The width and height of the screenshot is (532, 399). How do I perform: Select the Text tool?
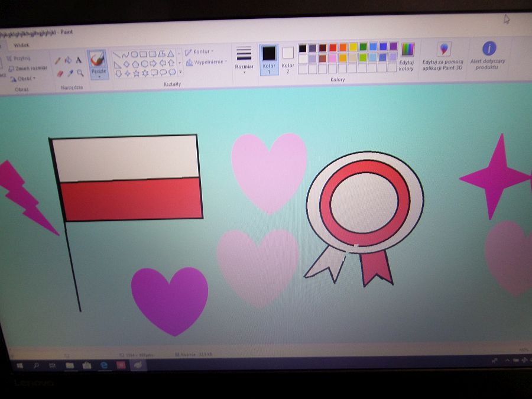pos(79,60)
